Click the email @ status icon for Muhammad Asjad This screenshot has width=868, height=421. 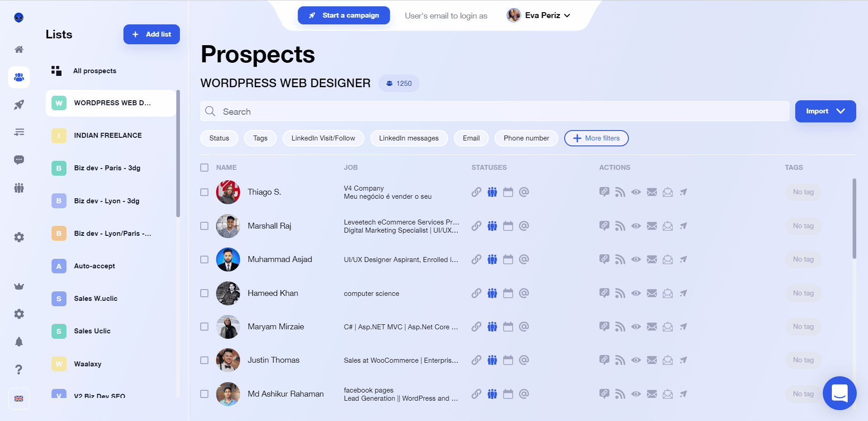524,259
